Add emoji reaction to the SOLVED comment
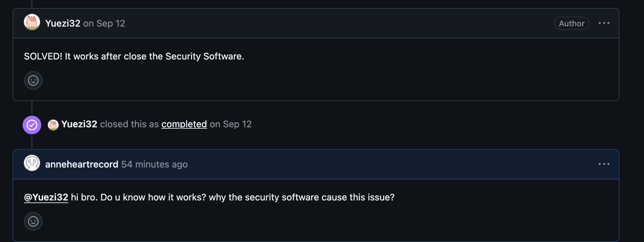Screen dimensions: 644x242 [33, 80]
